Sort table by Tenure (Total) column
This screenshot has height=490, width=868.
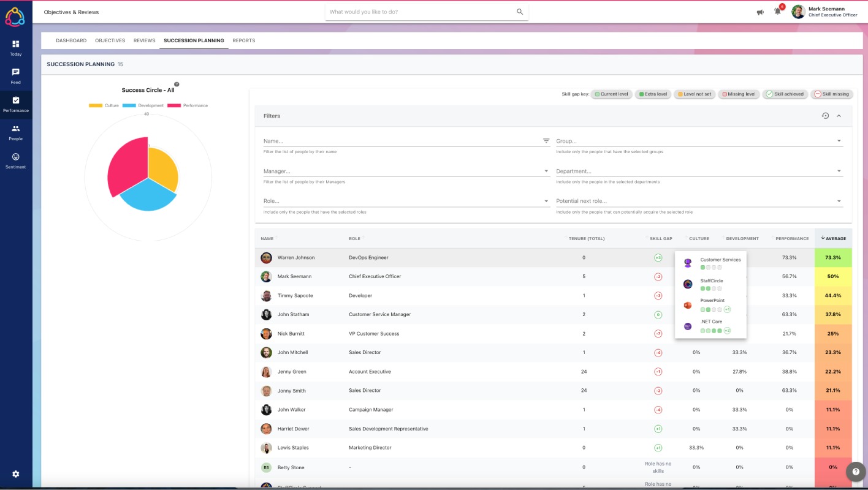(587, 238)
